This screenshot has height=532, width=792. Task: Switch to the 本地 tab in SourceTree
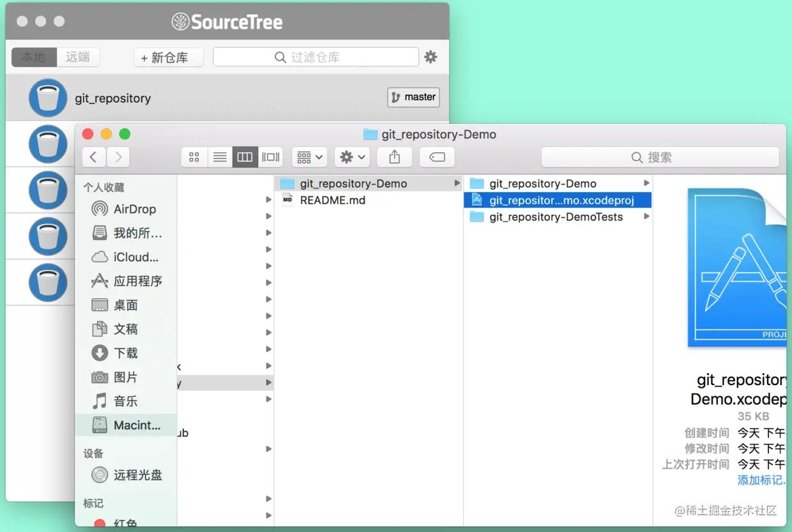tap(33, 57)
